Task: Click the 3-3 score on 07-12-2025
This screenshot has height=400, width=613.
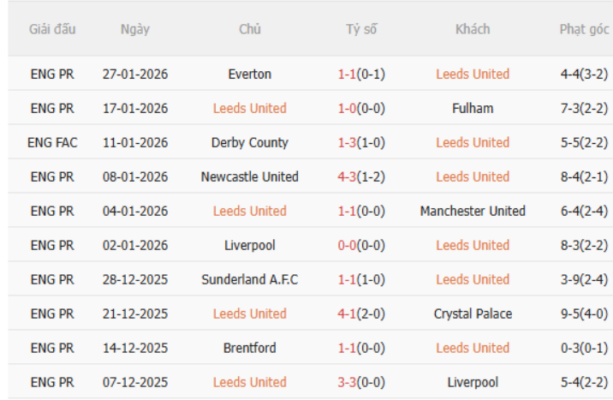Action: [x=349, y=382]
